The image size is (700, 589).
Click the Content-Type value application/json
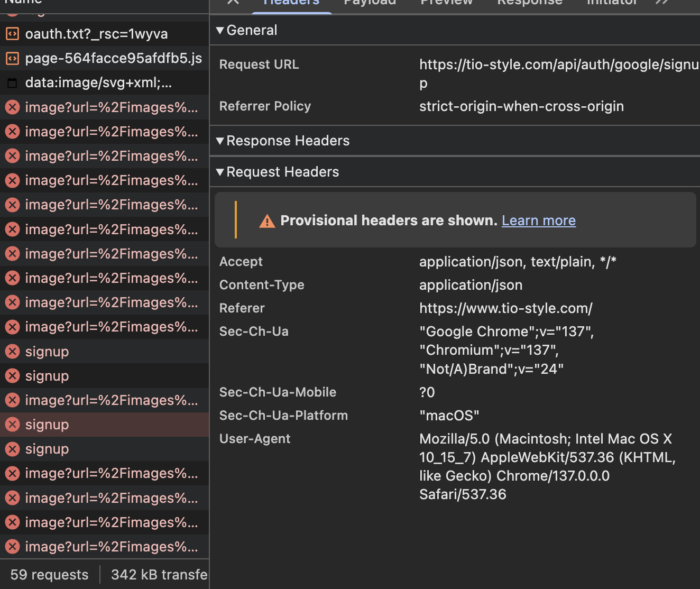coord(471,285)
